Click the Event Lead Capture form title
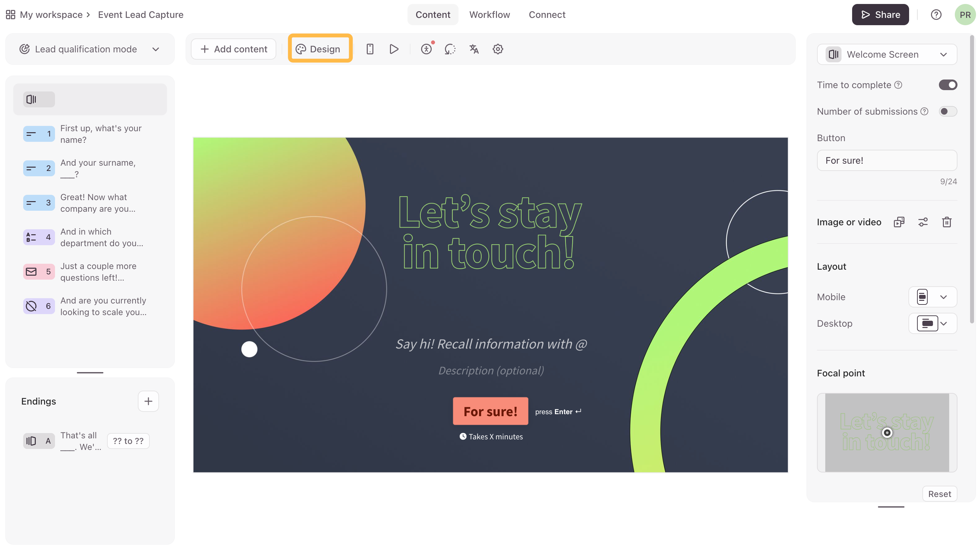 [141, 15]
